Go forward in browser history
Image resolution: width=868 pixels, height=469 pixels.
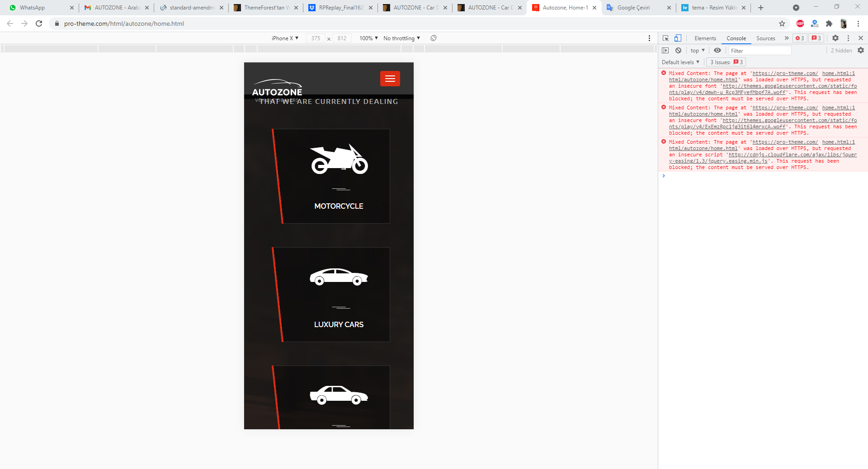click(24, 23)
